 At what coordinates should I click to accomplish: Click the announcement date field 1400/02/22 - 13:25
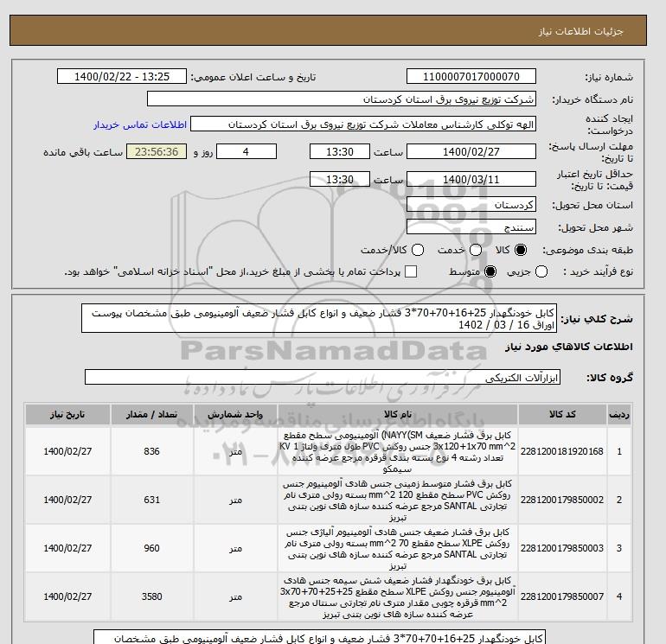tap(122, 76)
